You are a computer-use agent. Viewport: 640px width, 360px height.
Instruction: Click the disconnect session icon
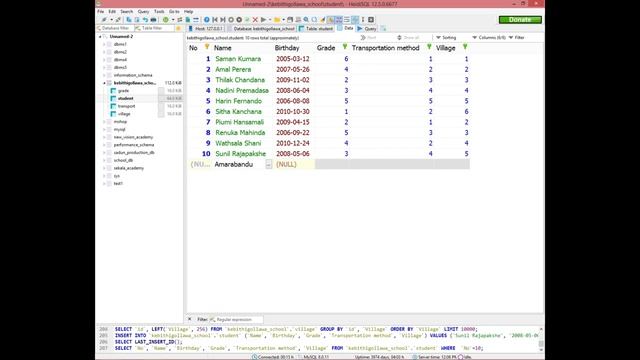[x=118, y=20]
